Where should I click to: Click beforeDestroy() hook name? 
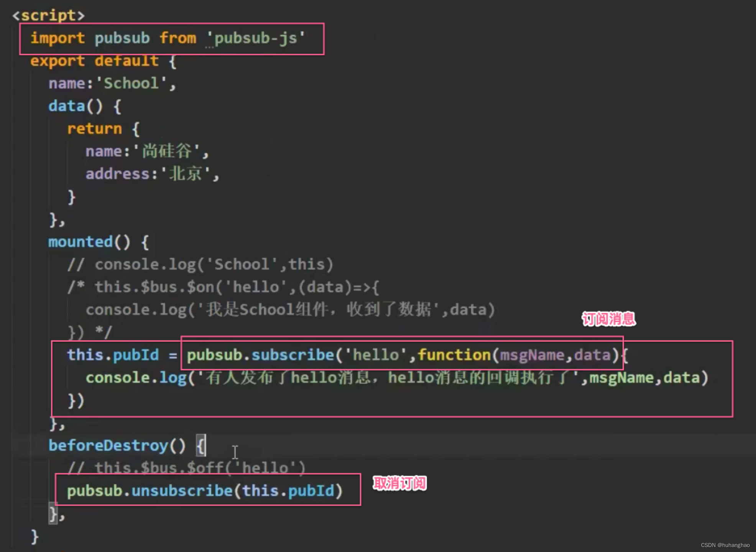point(108,445)
